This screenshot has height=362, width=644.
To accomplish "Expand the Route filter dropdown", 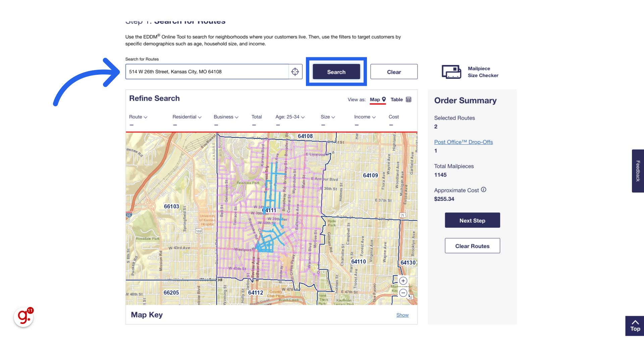I will (138, 117).
